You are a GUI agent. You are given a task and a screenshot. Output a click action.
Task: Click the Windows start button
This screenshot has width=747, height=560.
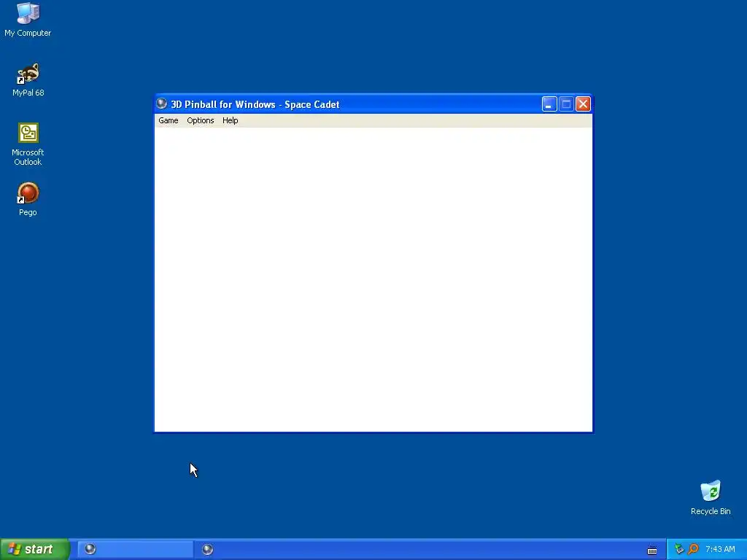[x=34, y=549]
